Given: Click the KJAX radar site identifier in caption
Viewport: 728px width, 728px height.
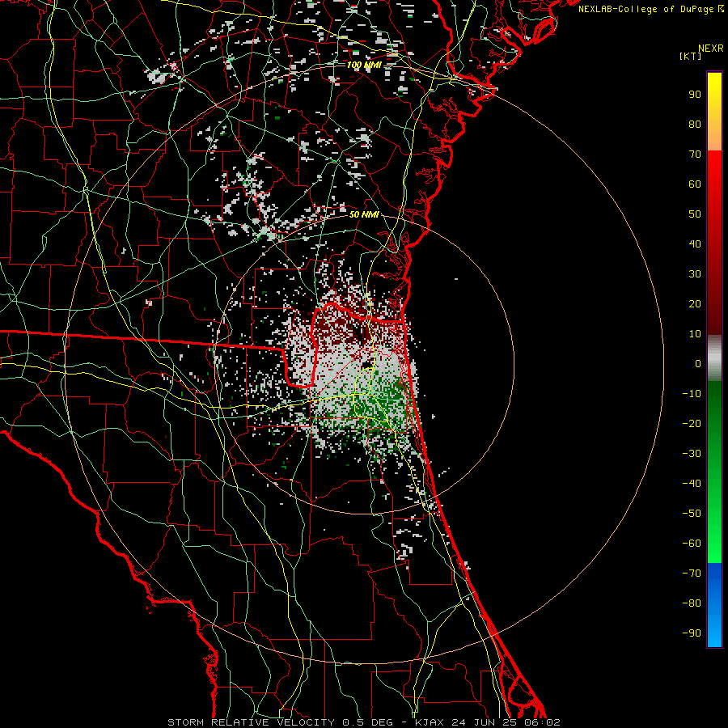Looking at the screenshot, I should tap(430, 722).
